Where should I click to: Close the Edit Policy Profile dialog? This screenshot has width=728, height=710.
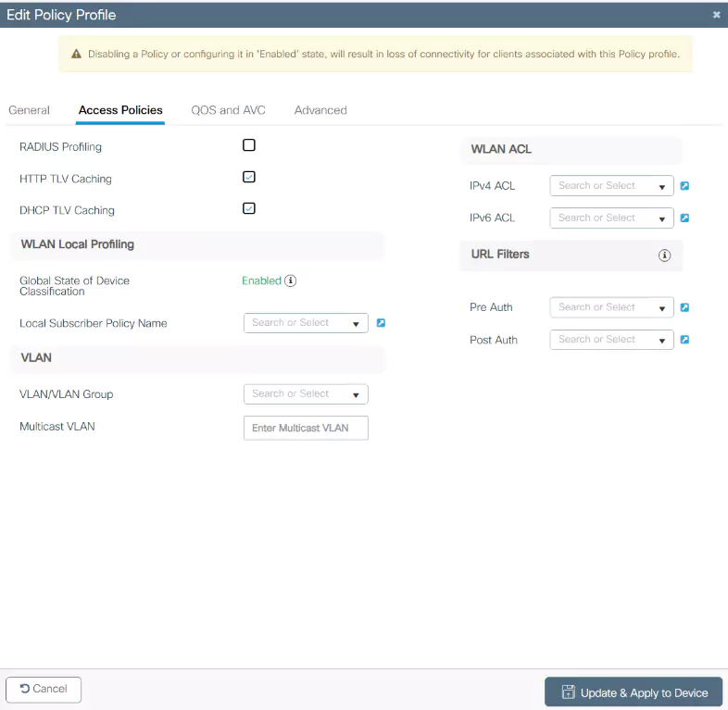click(716, 15)
